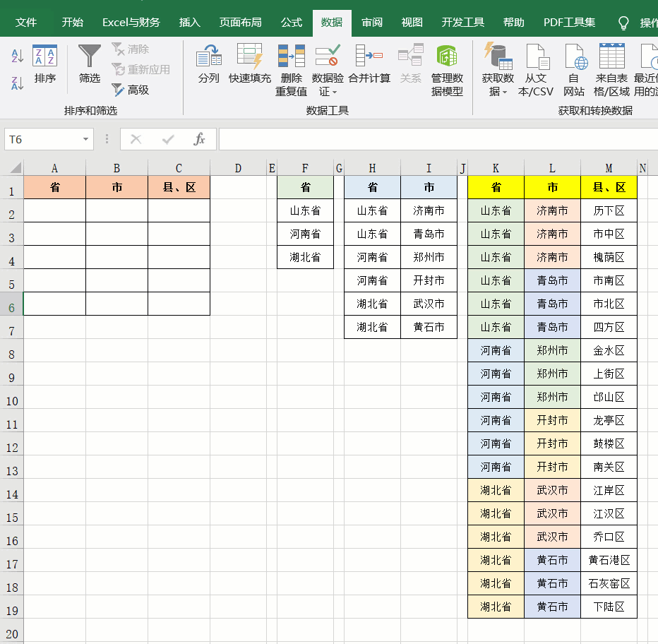Open the 高级 advanced filter
This screenshot has height=644, width=658.
[x=131, y=90]
